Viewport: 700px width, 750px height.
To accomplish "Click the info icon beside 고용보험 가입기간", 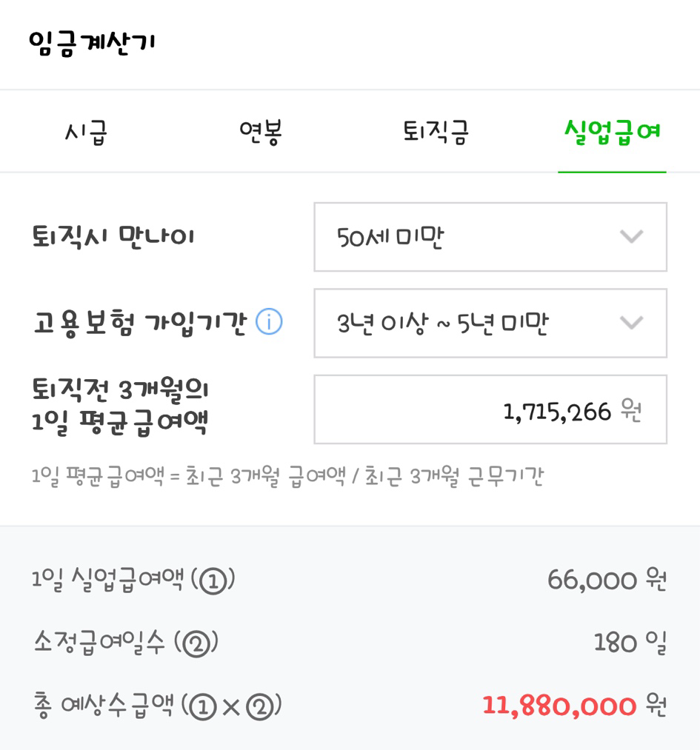I will pyautogui.click(x=269, y=323).
